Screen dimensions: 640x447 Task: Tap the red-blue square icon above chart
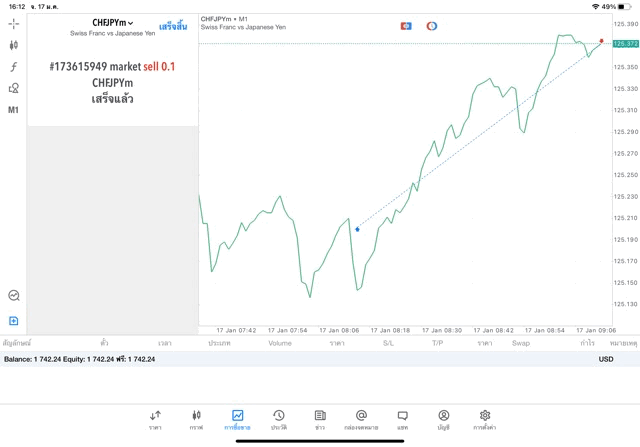click(x=406, y=26)
